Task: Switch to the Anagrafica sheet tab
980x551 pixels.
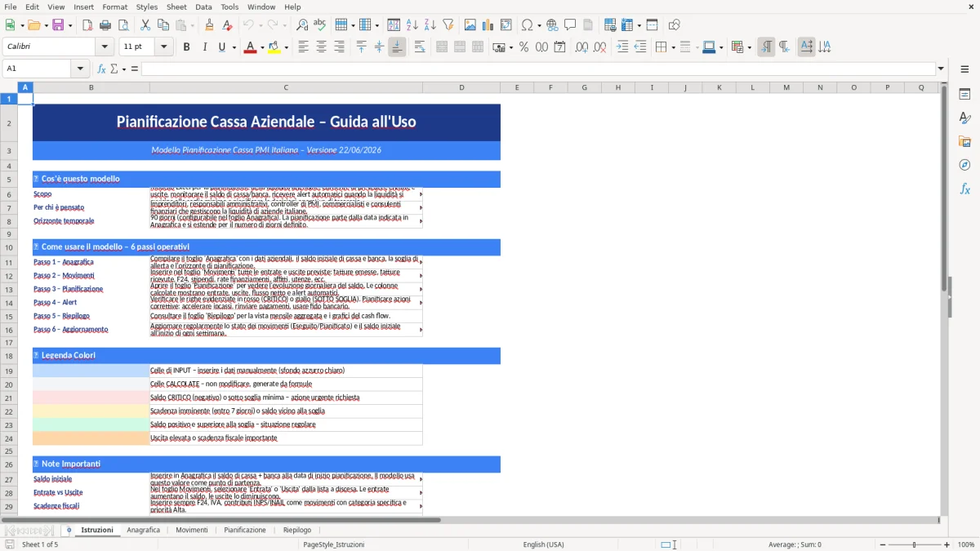Action: point(144,530)
